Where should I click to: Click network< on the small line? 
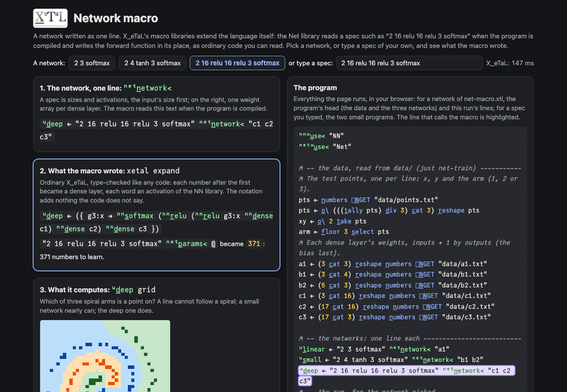(x=432, y=359)
